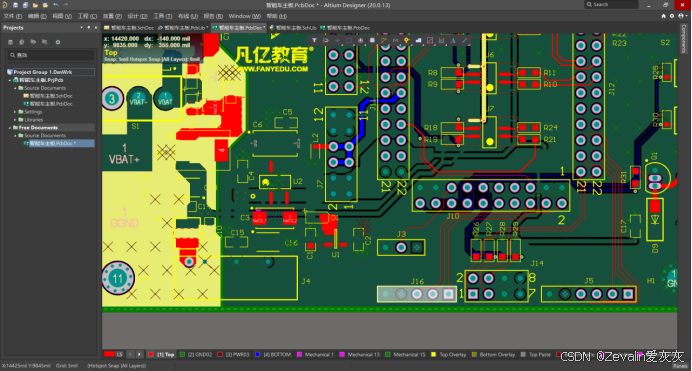Image resolution: width=692 pixels, height=371 pixels.
Task: Select Project Group 1.DsnWrk item
Action: coord(50,72)
